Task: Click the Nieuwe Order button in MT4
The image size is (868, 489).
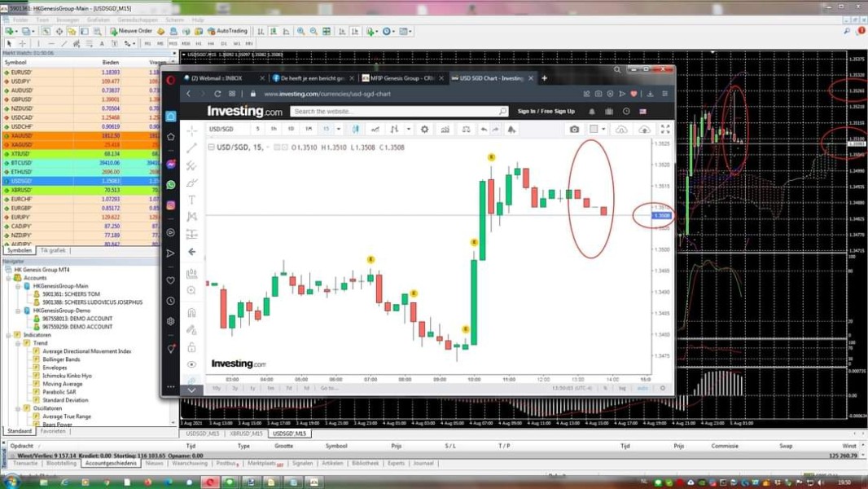Action: point(130,31)
